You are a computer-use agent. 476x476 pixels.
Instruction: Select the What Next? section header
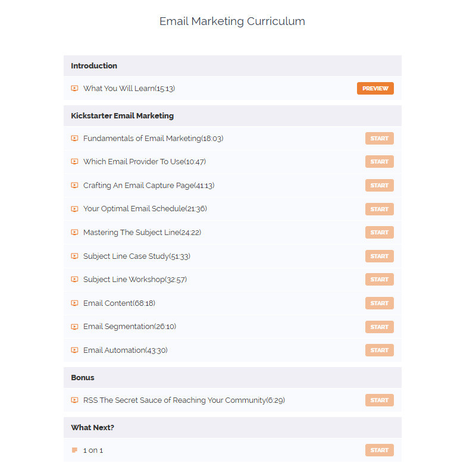[91, 428]
